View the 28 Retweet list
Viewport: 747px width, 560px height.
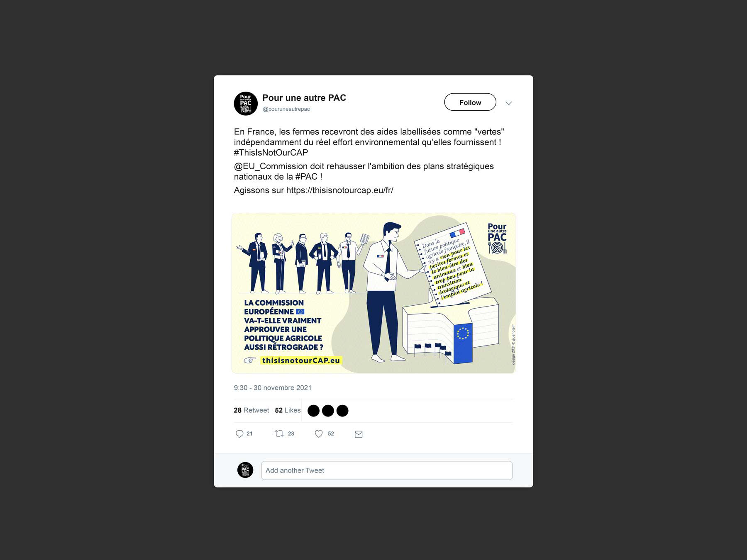(251, 410)
